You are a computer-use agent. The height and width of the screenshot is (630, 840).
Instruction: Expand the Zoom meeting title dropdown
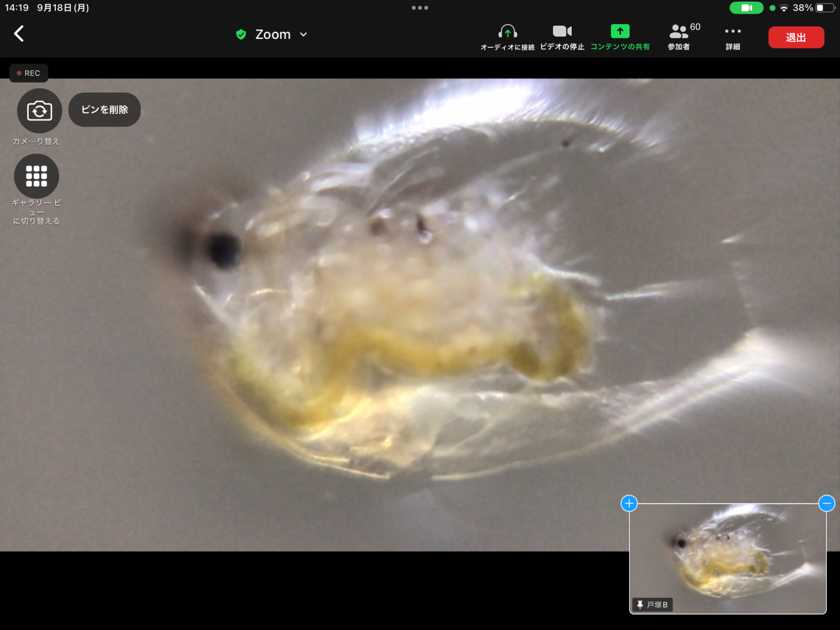[303, 35]
